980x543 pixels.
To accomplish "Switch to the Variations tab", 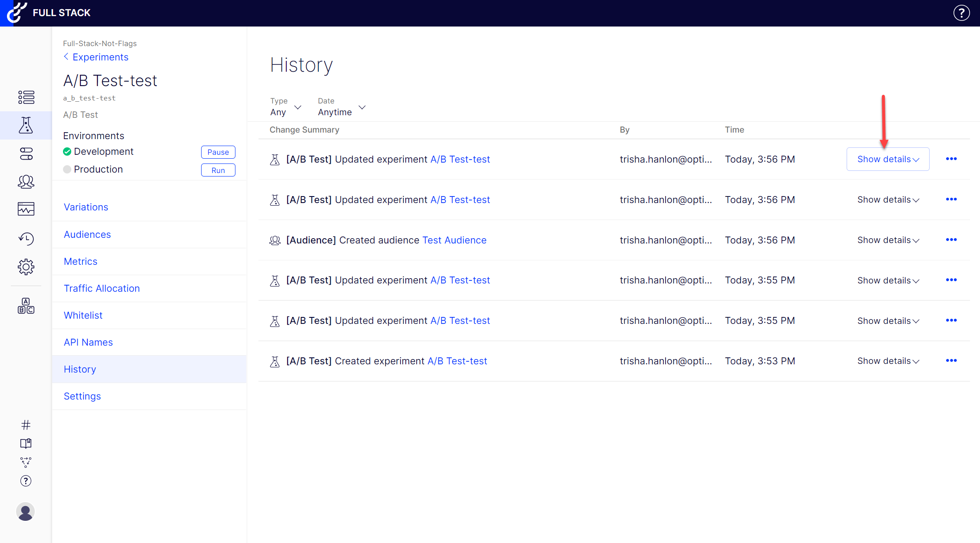I will point(86,207).
